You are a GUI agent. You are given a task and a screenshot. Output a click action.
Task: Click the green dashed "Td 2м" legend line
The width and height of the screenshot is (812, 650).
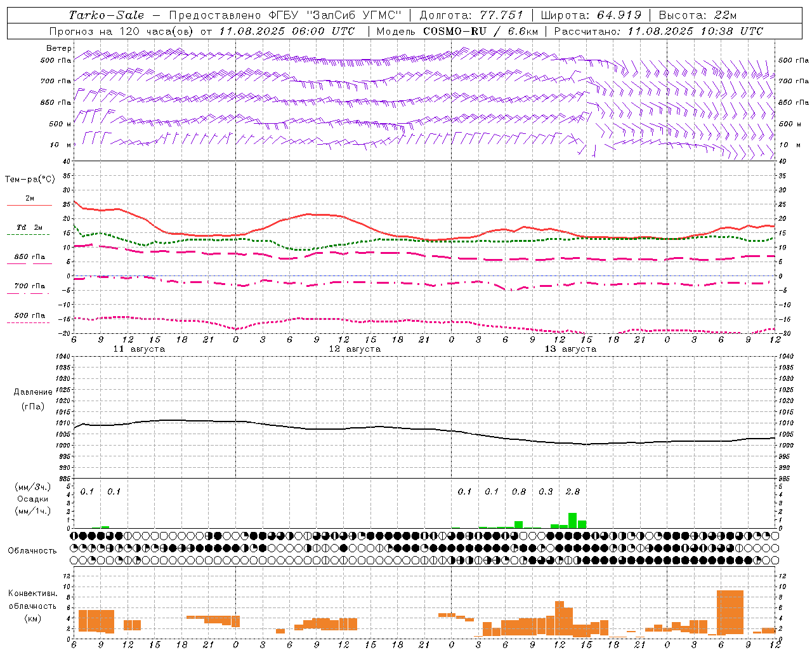click(29, 234)
